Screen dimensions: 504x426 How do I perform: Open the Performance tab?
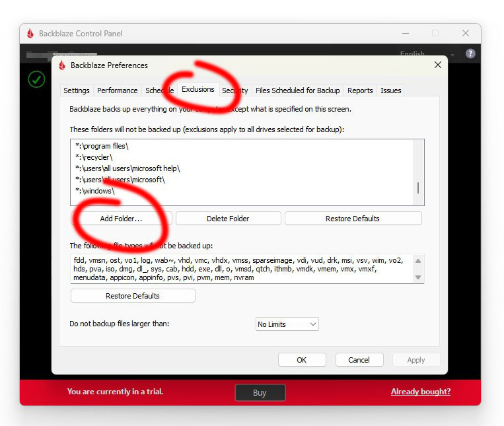click(118, 90)
